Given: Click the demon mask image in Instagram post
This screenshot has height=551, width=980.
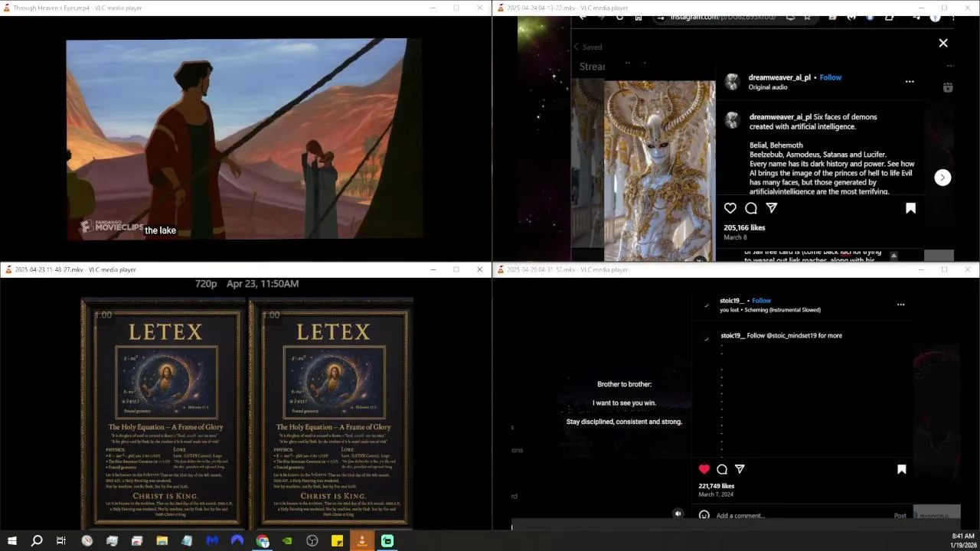Looking at the screenshot, I should click(x=660, y=171).
